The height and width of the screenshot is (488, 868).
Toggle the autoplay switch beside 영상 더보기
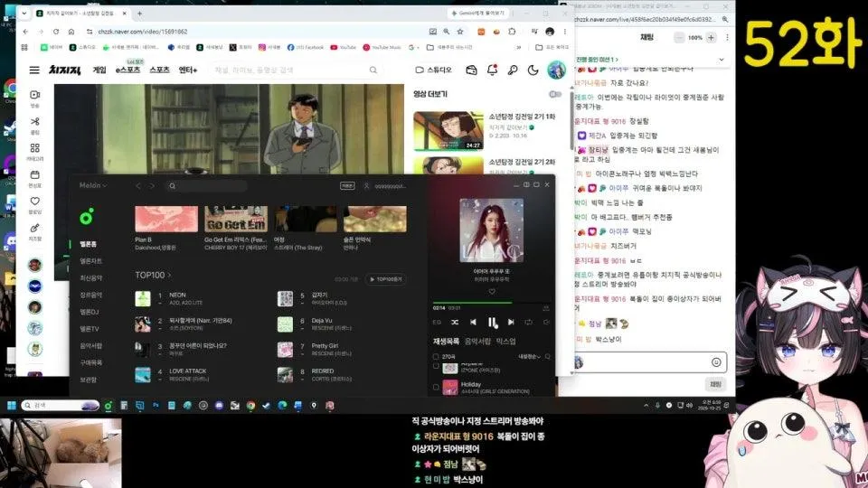pyautogui.click(x=554, y=94)
